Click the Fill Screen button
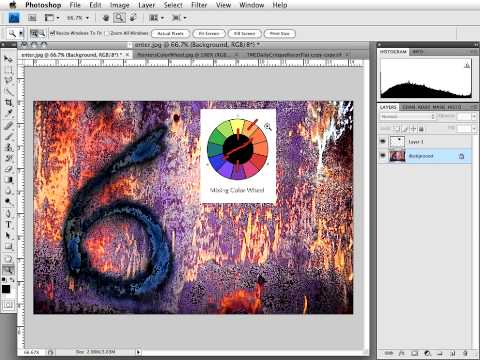 pyautogui.click(x=244, y=33)
